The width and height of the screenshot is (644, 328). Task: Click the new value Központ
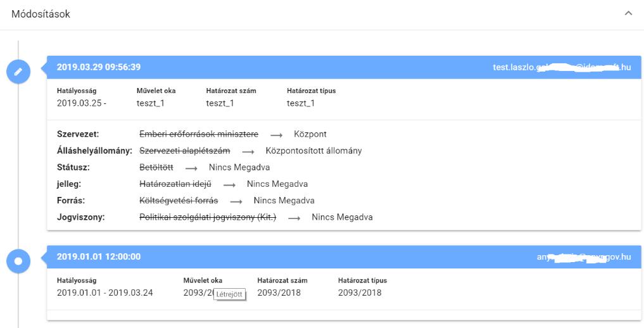310,134
